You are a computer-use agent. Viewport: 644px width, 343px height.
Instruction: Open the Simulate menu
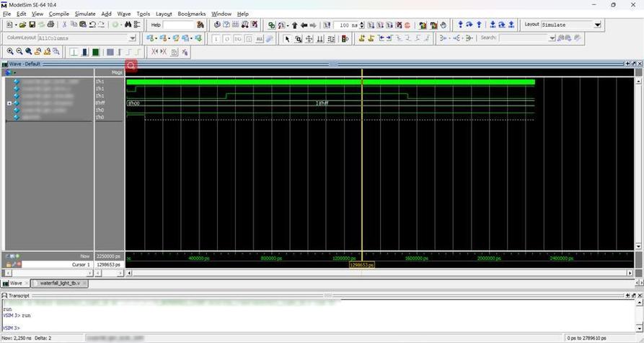tap(84, 14)
